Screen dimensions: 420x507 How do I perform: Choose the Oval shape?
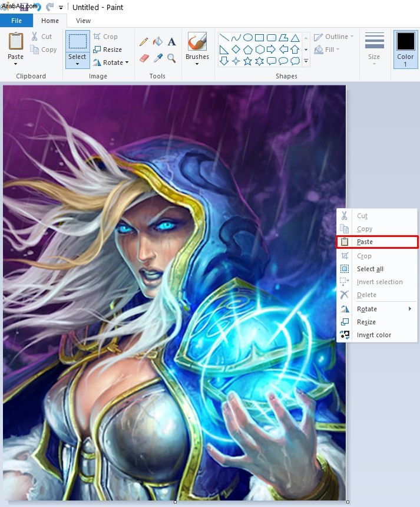(248, 38)
